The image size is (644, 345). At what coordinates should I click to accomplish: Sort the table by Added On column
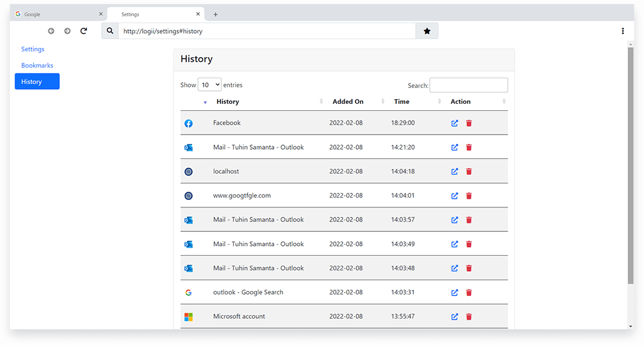pos(348,101)
